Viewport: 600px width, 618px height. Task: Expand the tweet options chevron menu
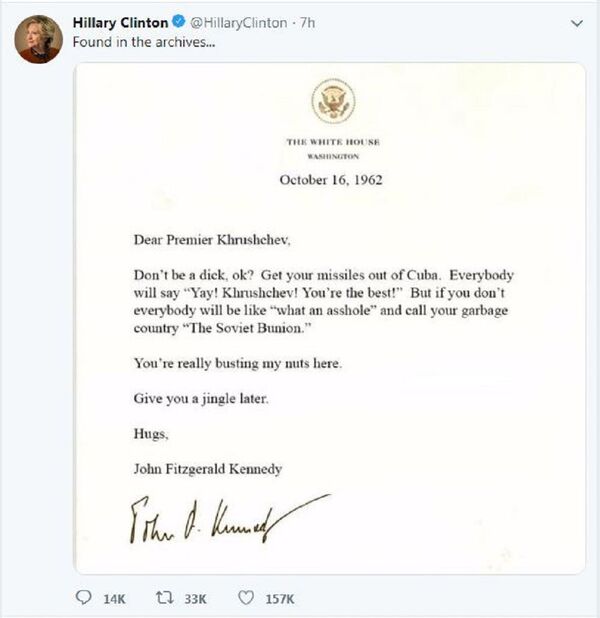[x=576, y=23]
